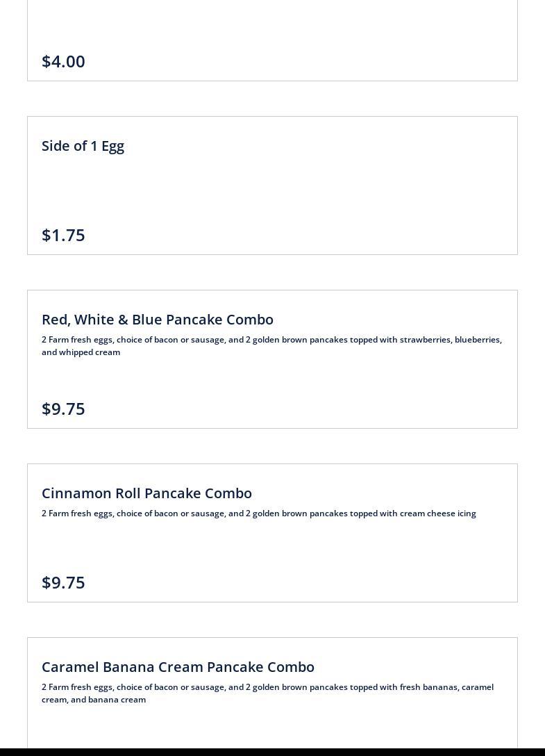
Task: Click 'and whipped cream' text line
Action: [x=81, y=352]
